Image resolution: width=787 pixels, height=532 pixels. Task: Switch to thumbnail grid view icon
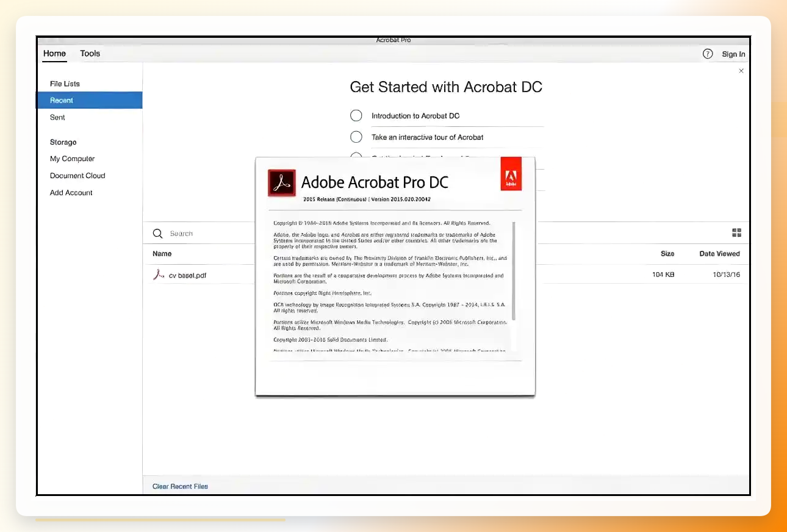pyautogui.click(x=736, y=232)
